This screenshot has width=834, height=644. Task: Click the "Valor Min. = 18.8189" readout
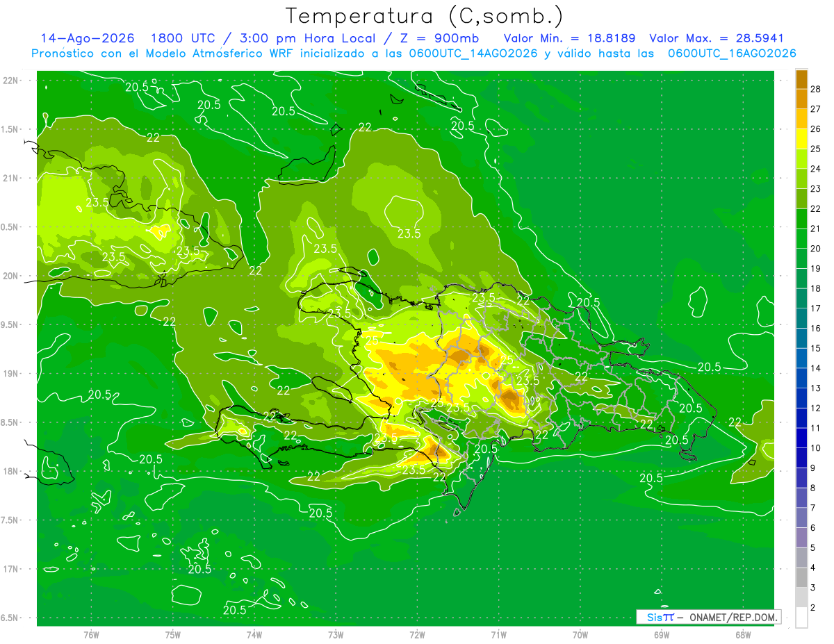(569, 39)
